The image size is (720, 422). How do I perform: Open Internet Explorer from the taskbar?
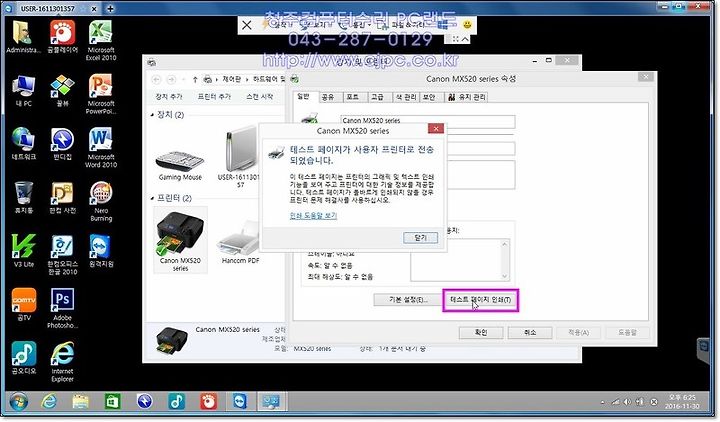[x=49, y=401]
